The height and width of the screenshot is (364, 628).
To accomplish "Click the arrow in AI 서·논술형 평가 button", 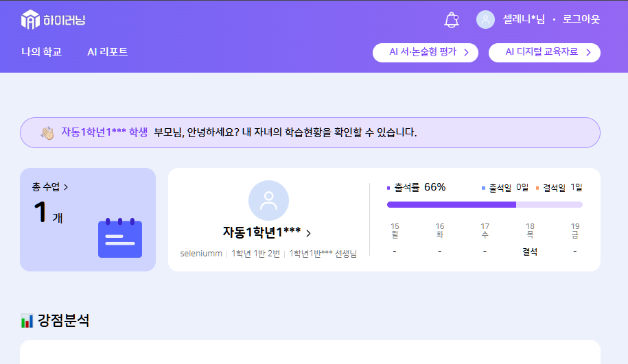I will point(466,52).
